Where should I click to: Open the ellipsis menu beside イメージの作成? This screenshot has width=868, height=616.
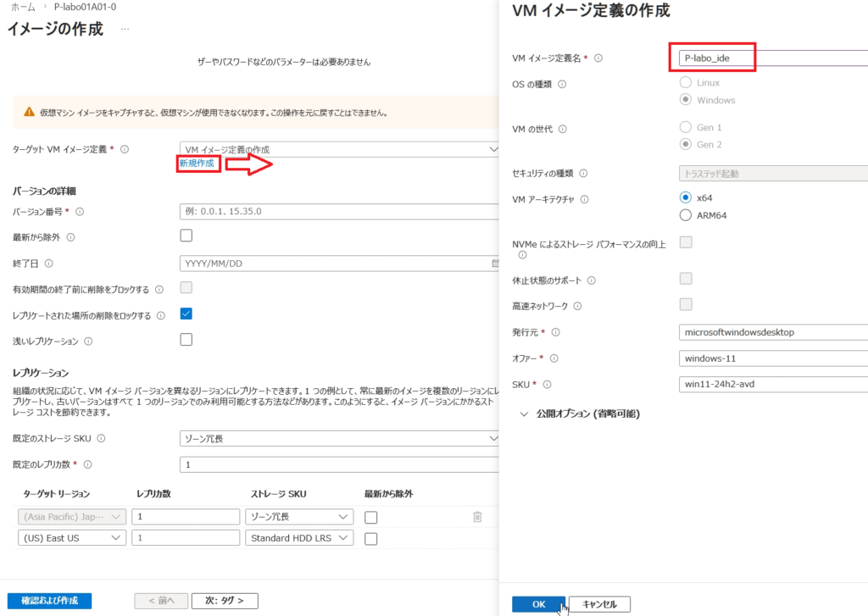tap(125, 29)
